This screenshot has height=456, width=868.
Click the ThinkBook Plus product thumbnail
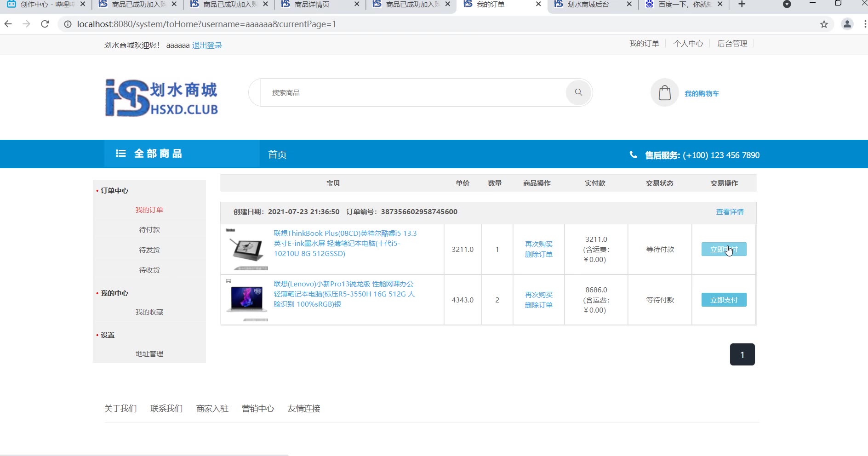tap(246, 249)
